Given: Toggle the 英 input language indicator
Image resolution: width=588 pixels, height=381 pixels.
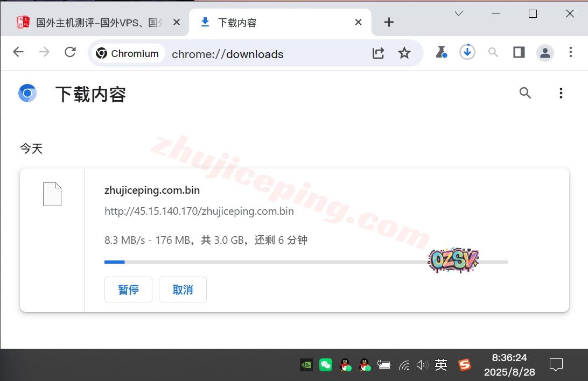Looking at the screenshot, I should [x=440, y=365].
